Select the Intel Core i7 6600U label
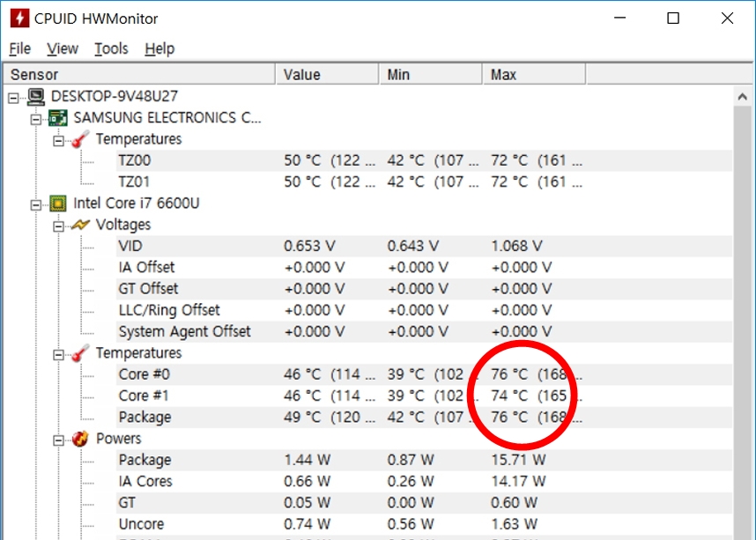The image size is (756, 540). tap(136, 203)
